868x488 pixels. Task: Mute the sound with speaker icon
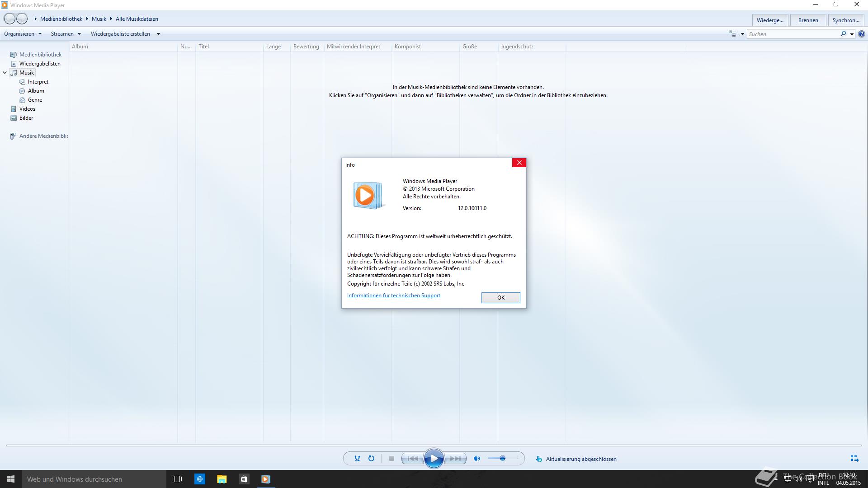click(x=476, y=459)
